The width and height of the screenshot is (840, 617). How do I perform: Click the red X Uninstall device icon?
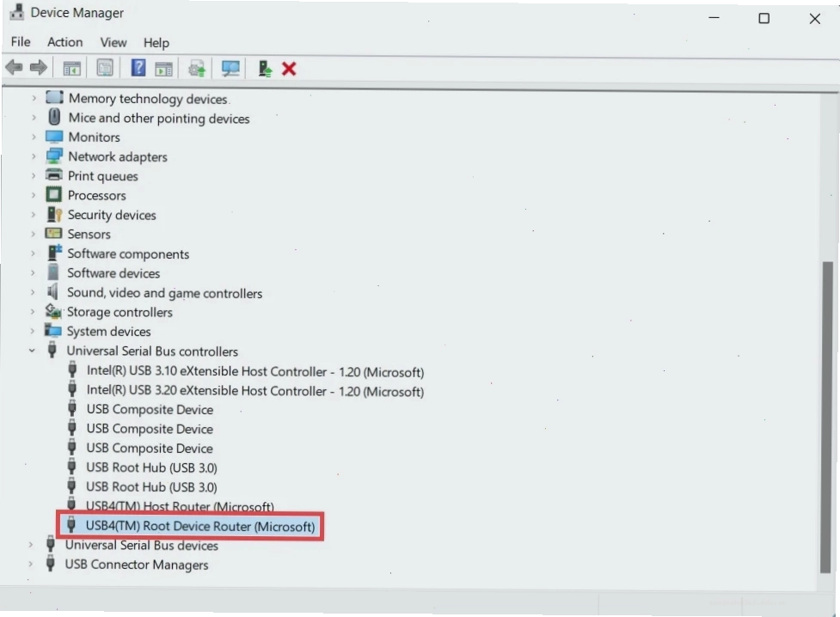click(289, 69)
